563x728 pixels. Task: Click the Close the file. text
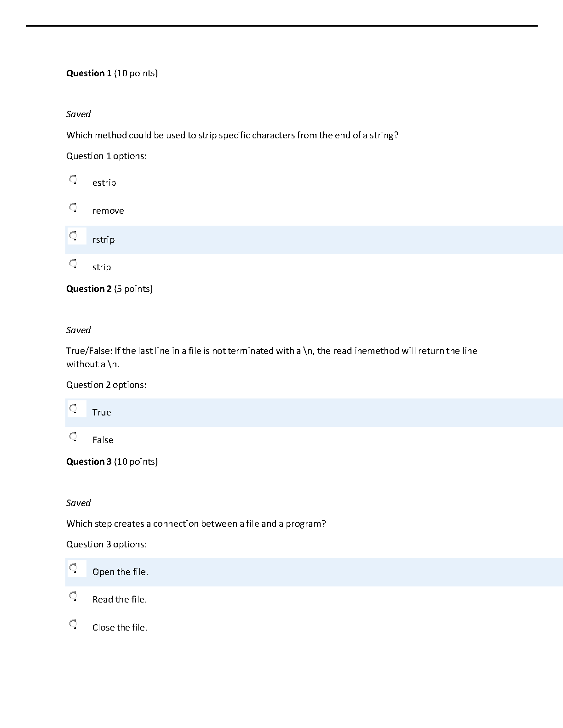(x=120, y=627)
